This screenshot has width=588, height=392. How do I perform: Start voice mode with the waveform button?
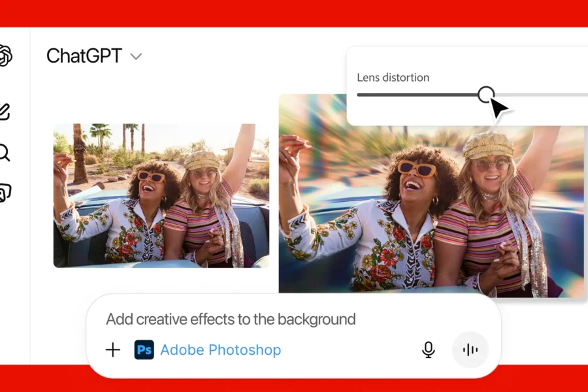[470, 350]
